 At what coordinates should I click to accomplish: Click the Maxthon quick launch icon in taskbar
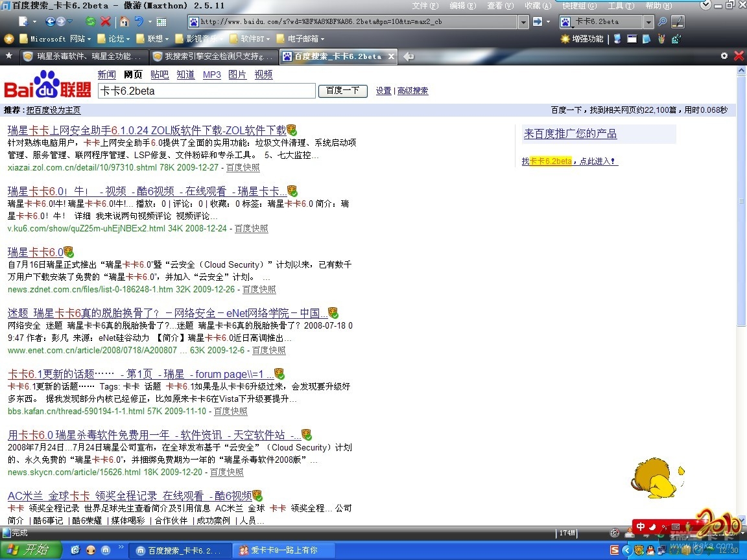click(106, 550)
